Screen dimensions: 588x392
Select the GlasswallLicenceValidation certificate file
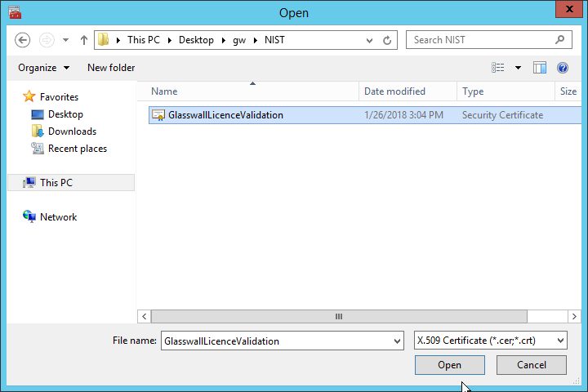point(225,115)
